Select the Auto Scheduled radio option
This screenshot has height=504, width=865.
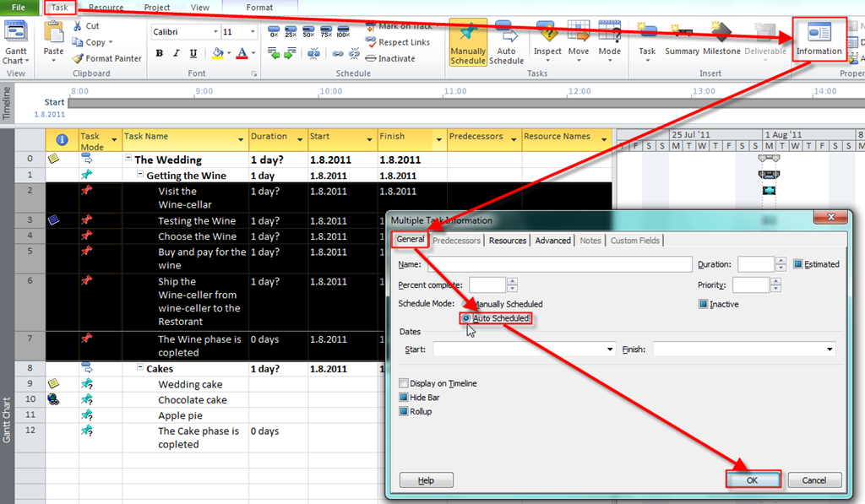click(466, 318)
